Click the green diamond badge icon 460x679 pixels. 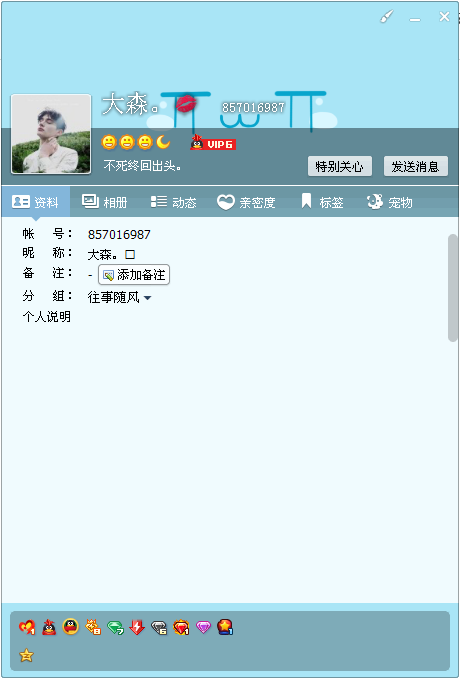click(x=115, y=627)
